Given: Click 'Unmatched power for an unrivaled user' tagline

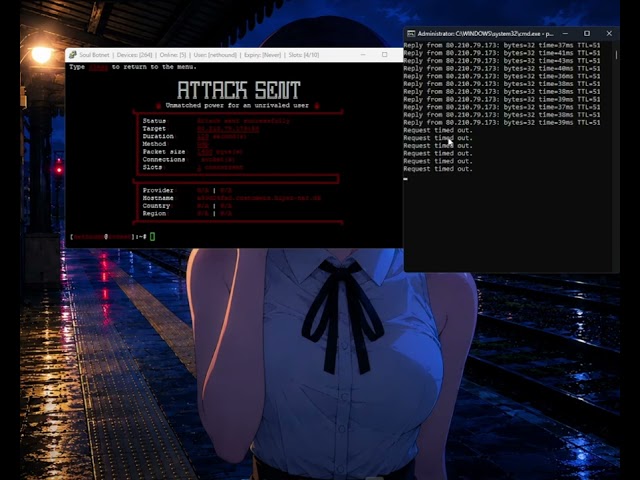Looking at the screenshot, I should tap(237, 105).
